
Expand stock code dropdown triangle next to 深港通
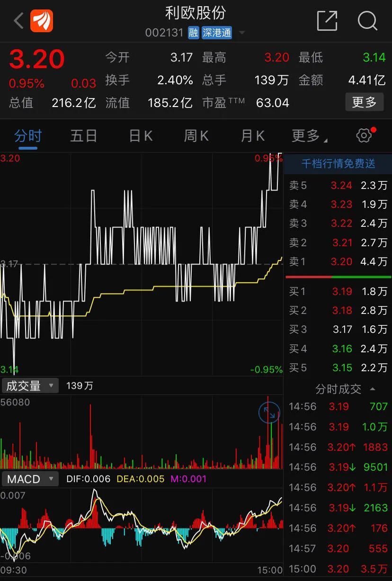[x=241, y=33]
